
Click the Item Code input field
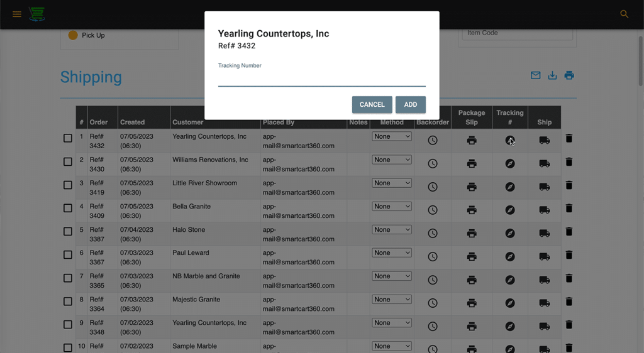[x=517, y=33]
